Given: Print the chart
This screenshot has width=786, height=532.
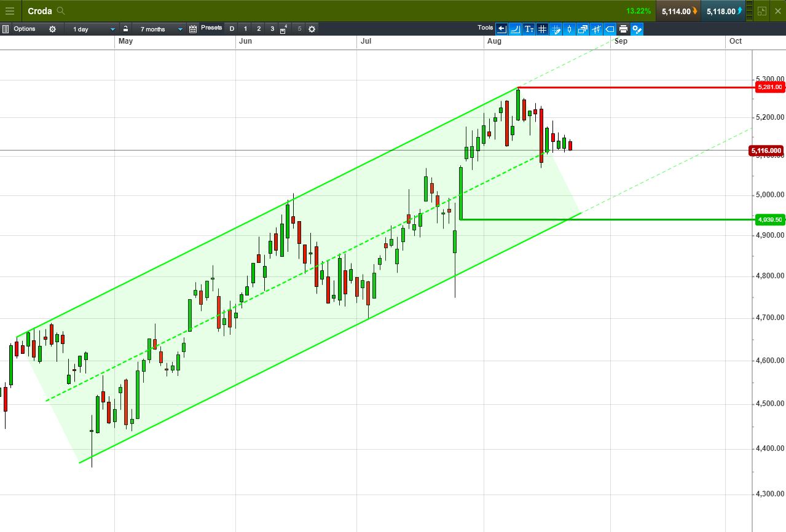Looking at the screenshot, I should coord(623,29).
